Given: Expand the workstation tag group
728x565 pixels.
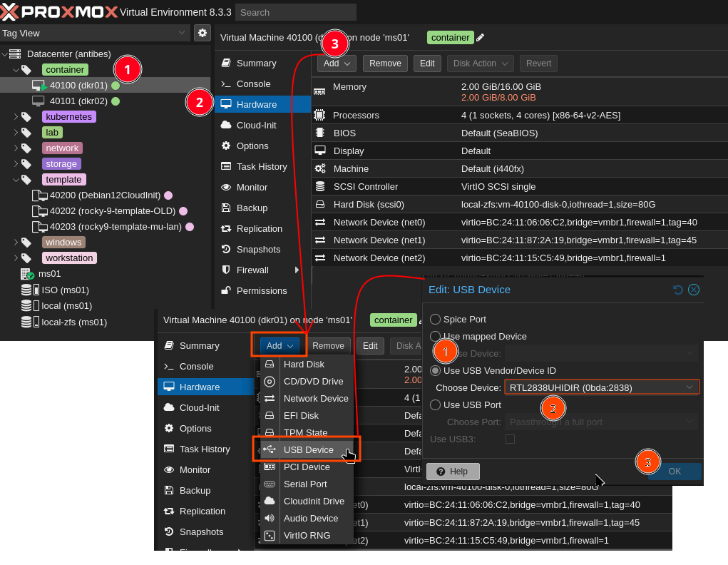Looking at the screenshot, I should click(15, 258).
